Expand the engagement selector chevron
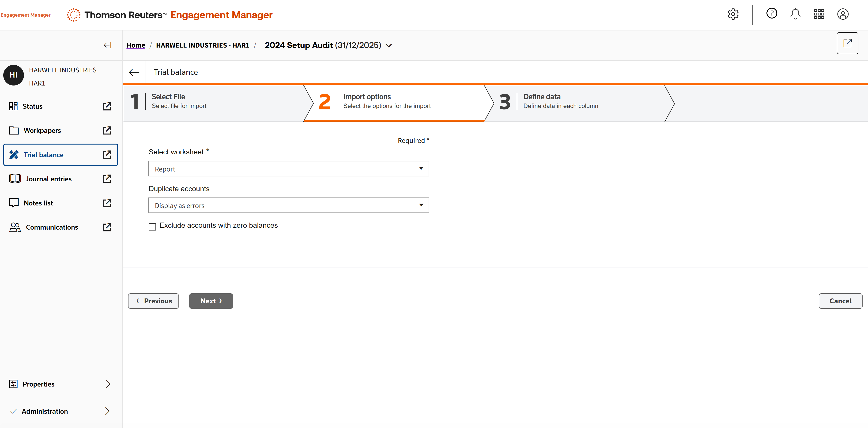 click(x=389, y=45)
